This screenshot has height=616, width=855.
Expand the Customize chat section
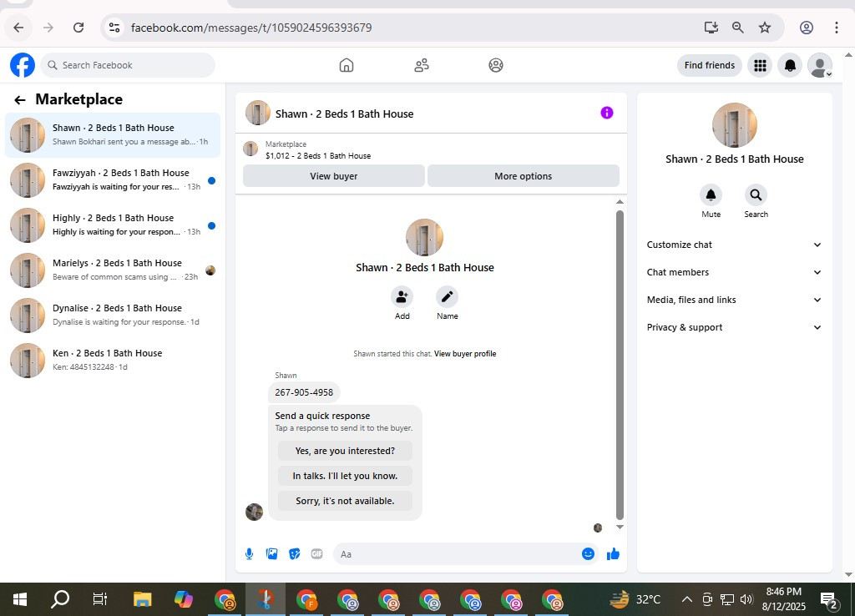pos(734,245)
